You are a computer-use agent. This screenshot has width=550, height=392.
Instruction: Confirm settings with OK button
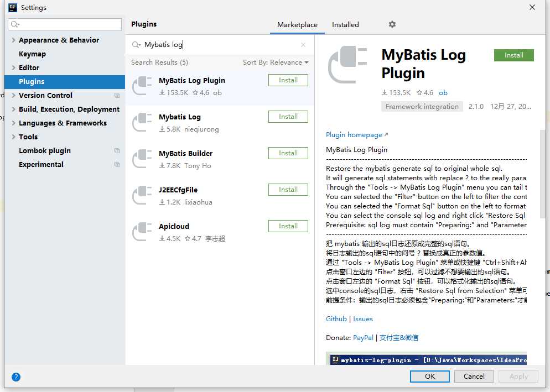(430, 377)
